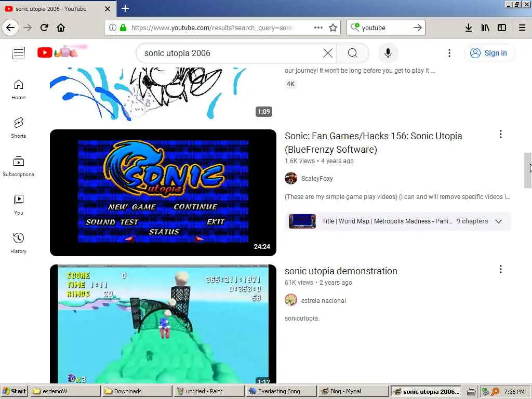The image size is (532, 399).
Task: Open page actions three-dot menu in address bar
Action: 318,28
